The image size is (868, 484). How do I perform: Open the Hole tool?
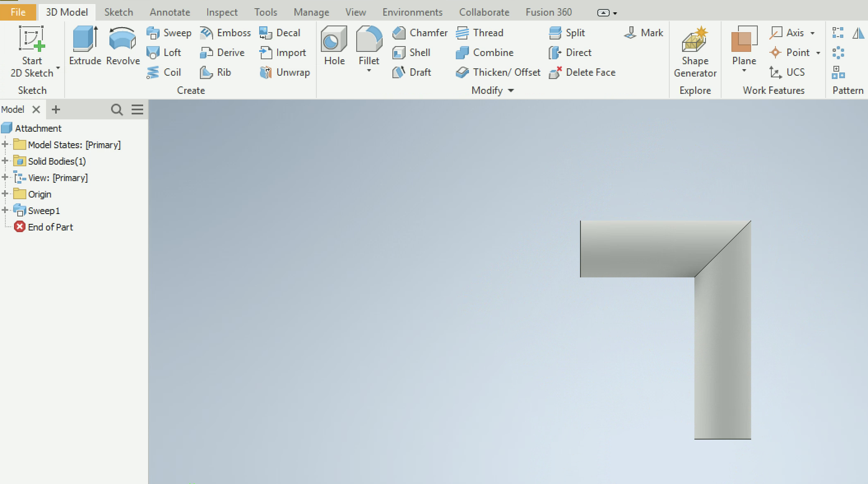(334, 45)
